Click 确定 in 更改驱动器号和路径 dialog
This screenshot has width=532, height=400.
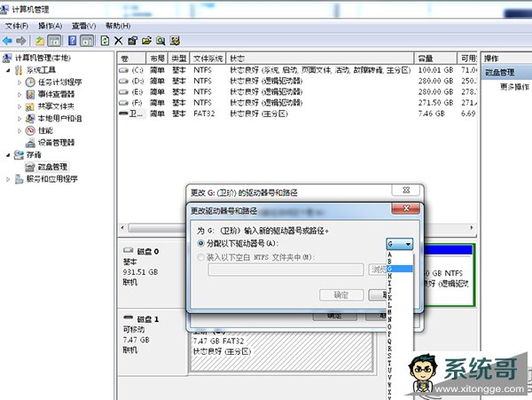341,294
